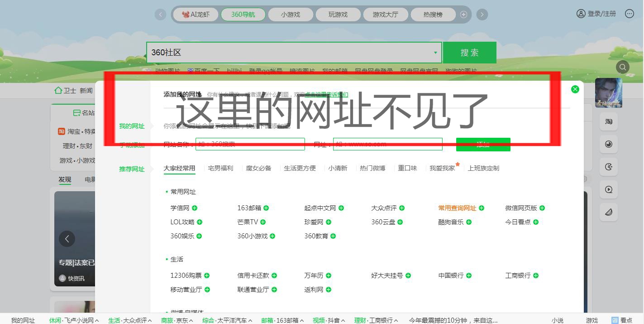Open the search box dropdown arrow

click(x=435, y=53)
